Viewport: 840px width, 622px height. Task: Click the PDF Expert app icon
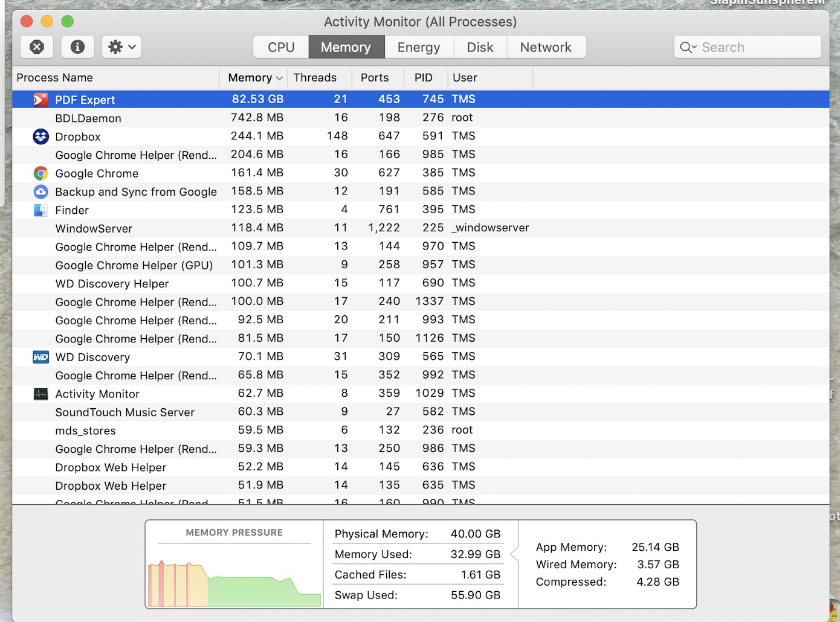click(x=40, y=100)
